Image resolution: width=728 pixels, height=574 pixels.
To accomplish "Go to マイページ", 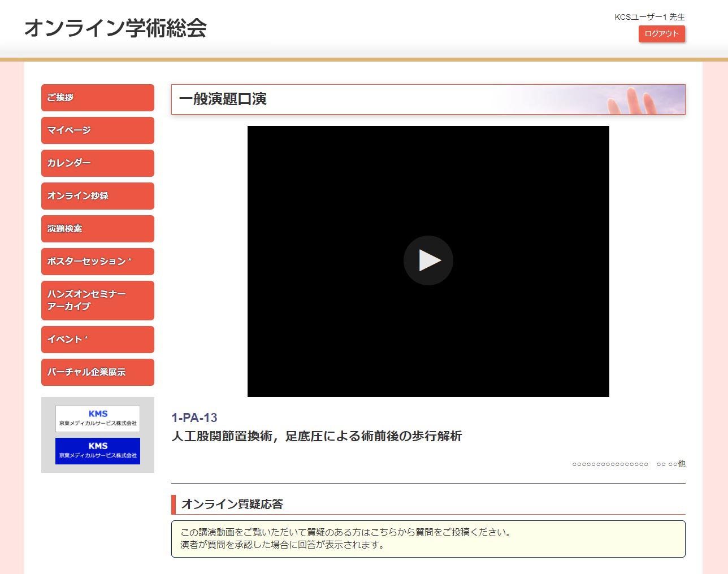I will 98,131.
